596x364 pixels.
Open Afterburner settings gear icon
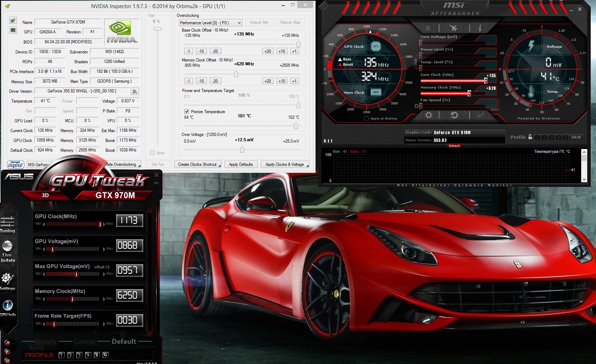point(429,115)
